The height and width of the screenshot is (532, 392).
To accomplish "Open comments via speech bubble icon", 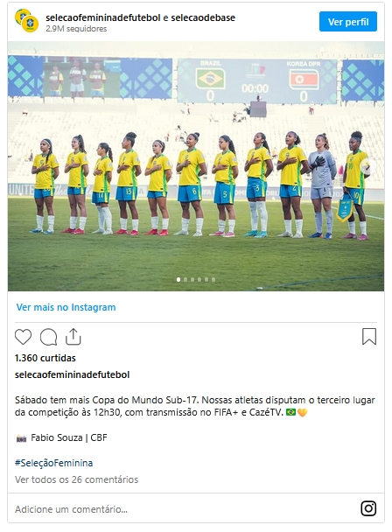I will [48, 337].
